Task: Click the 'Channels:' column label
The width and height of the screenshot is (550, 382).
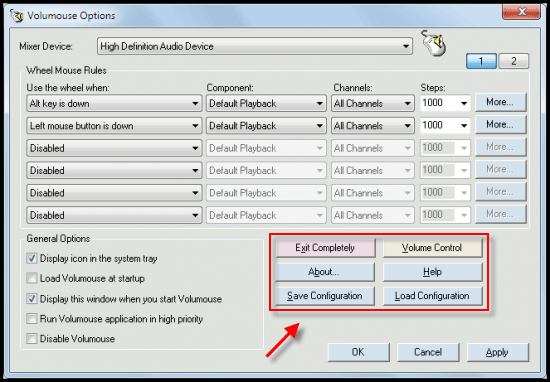Action: coord(353,88)
